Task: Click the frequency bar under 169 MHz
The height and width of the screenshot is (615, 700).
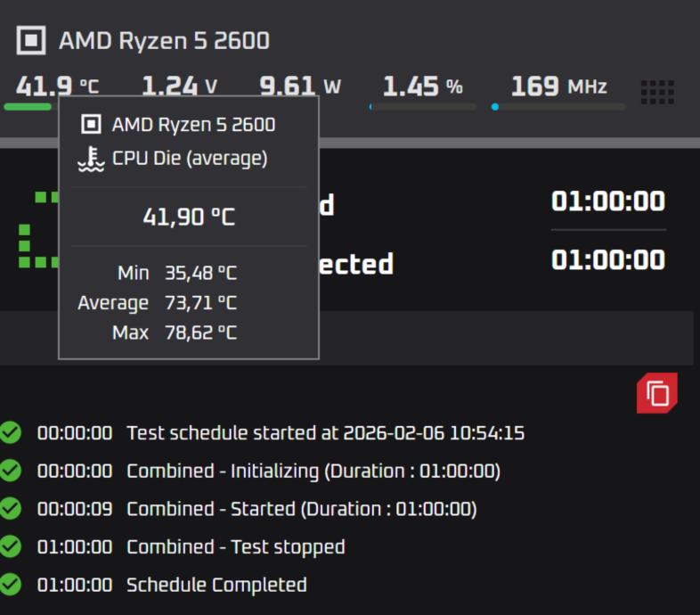Action: click(558, 107)
